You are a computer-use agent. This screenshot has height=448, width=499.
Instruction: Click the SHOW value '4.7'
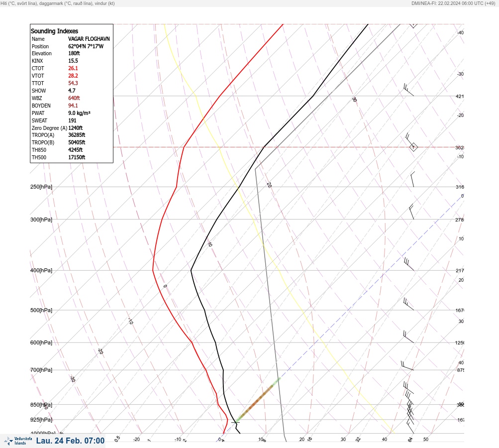pos(72,91)
